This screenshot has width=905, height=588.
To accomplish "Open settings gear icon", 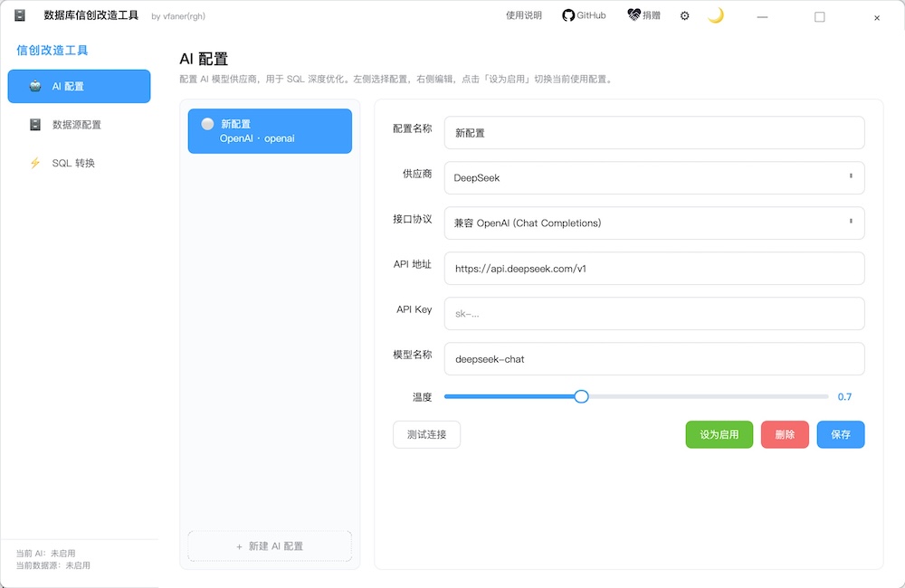I will pos(684,16).
